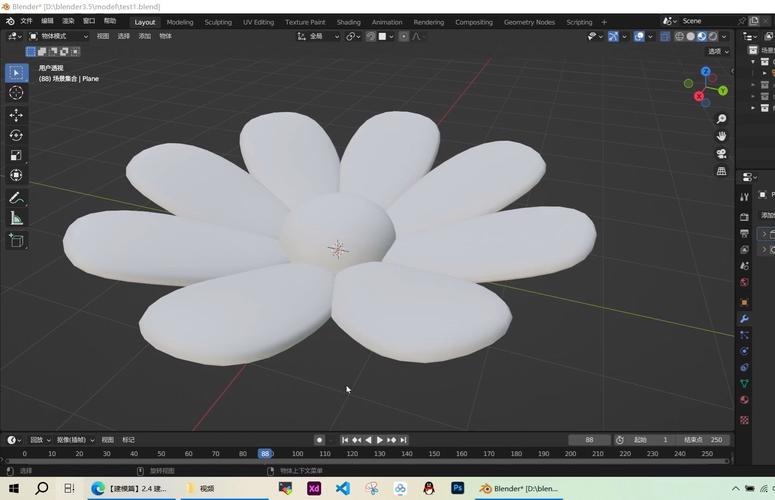Switch to the Animation workspace tab
775x500 pixels.
[387, 22]
